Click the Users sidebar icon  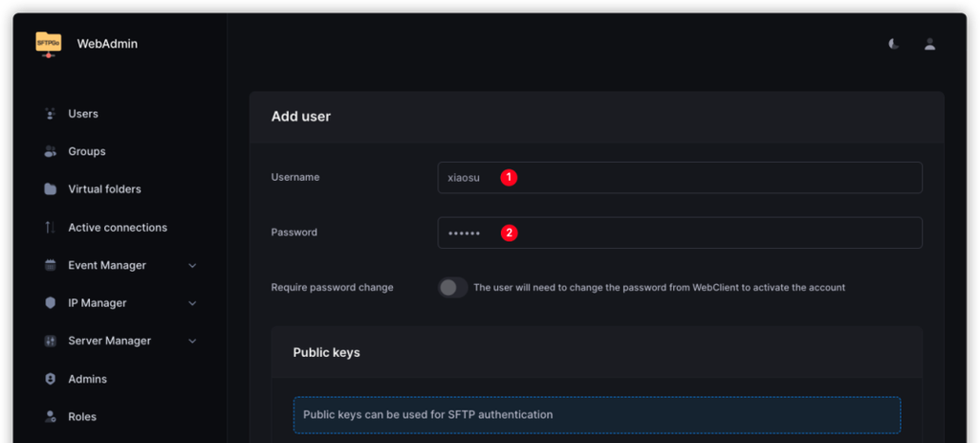click(x=51, y=114)
